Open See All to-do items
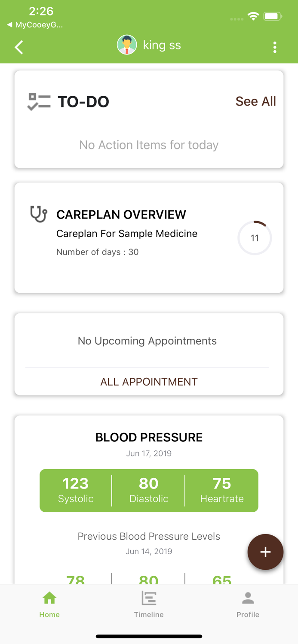 (x=255, y=101)
